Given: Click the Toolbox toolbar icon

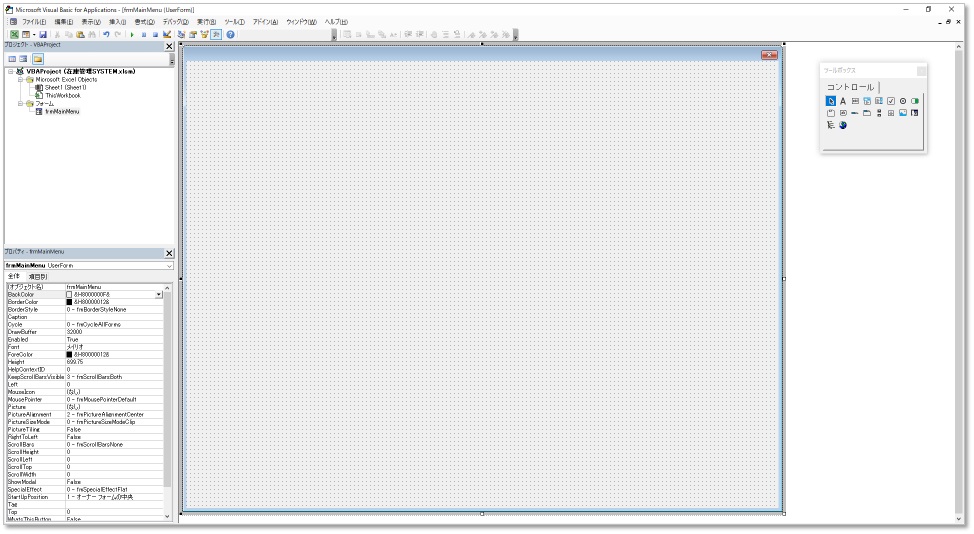Looking at the screenshot, I should (216, 35).
